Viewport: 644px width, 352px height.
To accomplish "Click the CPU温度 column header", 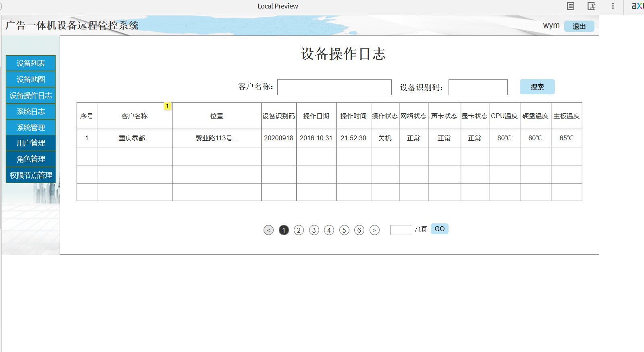I will click(504, 116).
